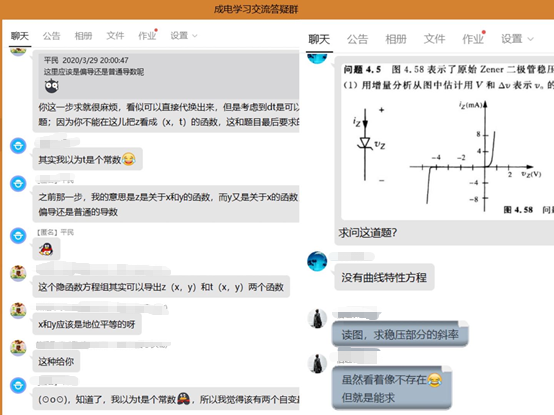Select the 聊天 tab in right panel

tap(319, 39)
